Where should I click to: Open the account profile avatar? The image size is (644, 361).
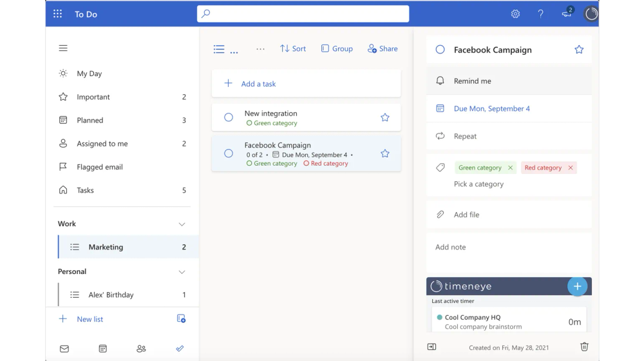click(x=591, y=14)
